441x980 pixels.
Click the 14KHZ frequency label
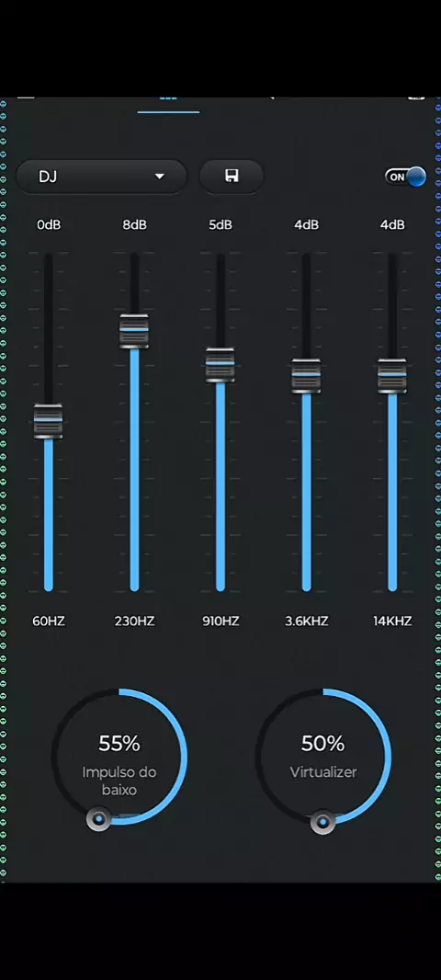pyautogui.click(x=392, y=621)
